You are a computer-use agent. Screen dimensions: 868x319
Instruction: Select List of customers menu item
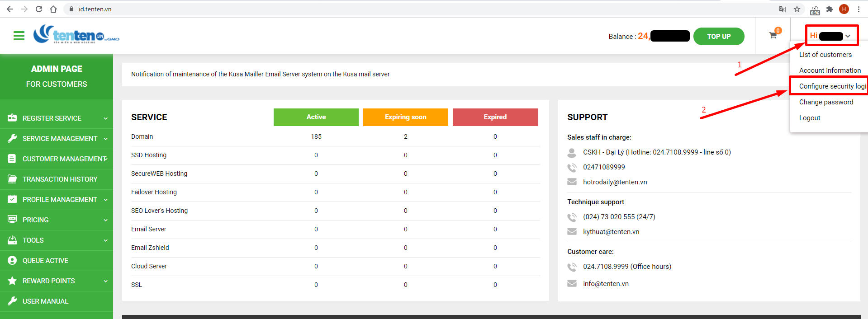[825, 55]
